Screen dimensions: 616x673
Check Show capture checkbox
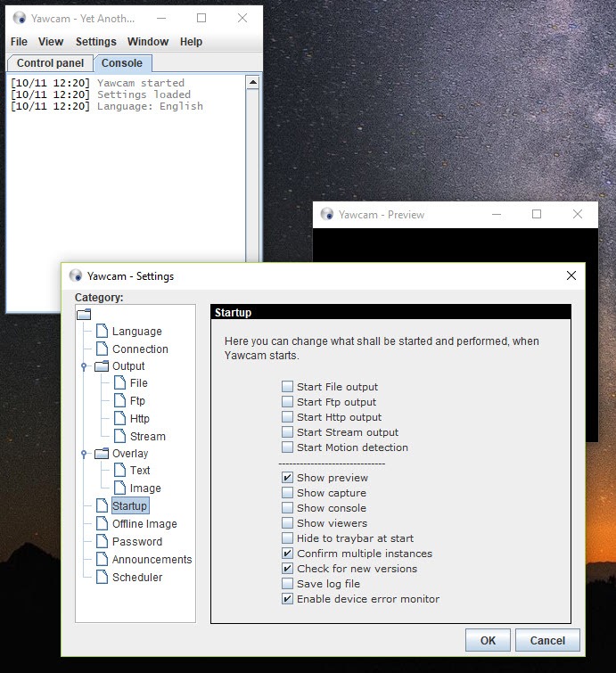tap(287, 493)
